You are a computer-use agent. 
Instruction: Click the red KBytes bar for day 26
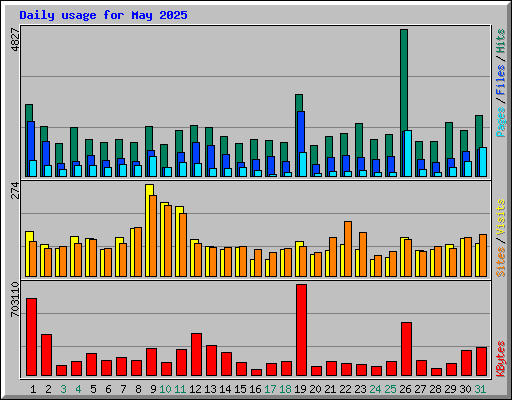click(x=406, y=349)
